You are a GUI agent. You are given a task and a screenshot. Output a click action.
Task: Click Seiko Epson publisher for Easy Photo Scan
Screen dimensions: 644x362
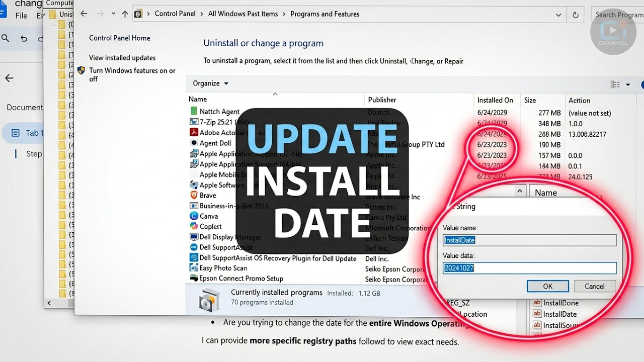tap(395, 269)
